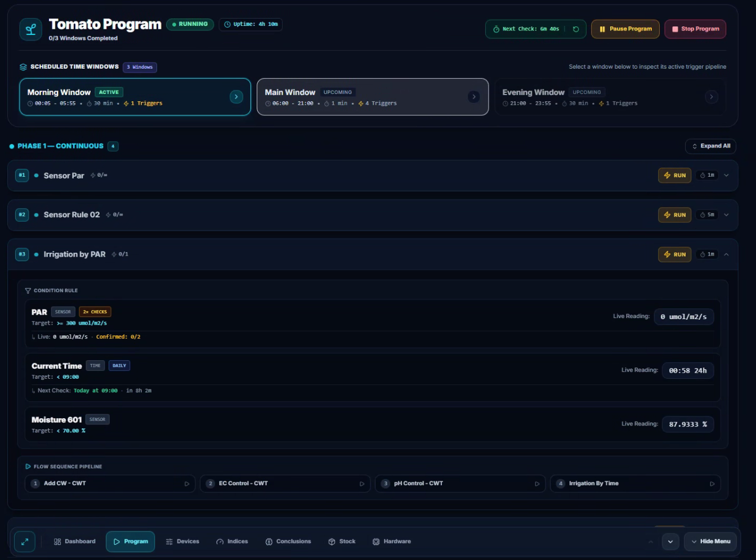Click the Stop Program button
The height and width of the screenshot is (560, 756).
pos(695,29)
